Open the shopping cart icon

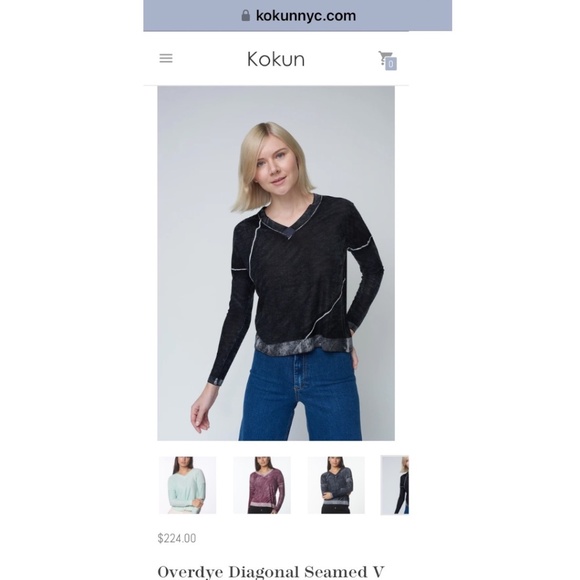point(385,58)
